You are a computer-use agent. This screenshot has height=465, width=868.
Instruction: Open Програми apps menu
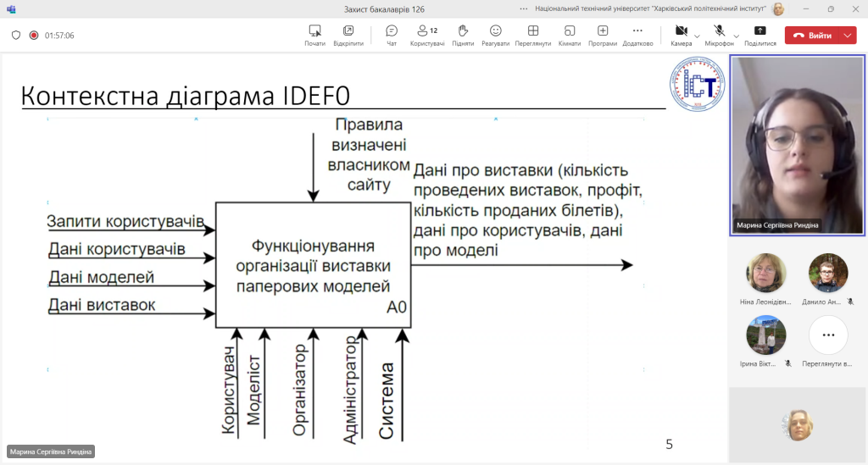point(603,36)
